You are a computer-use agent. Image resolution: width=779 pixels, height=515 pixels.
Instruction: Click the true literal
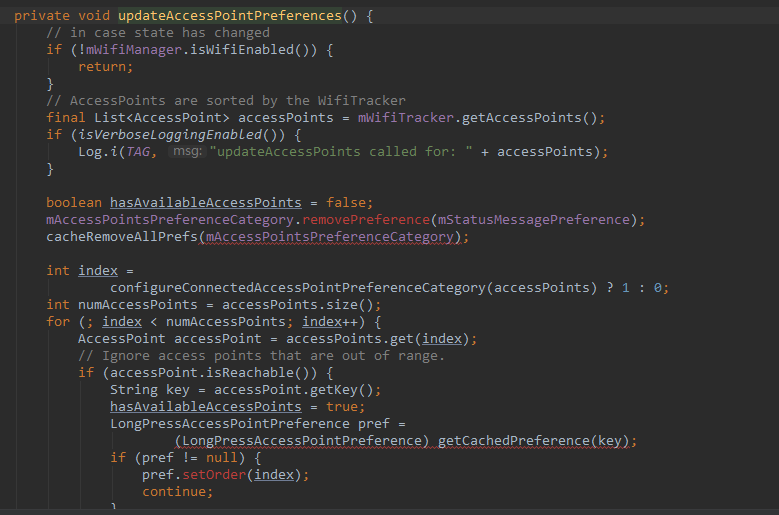click(342, 407)
